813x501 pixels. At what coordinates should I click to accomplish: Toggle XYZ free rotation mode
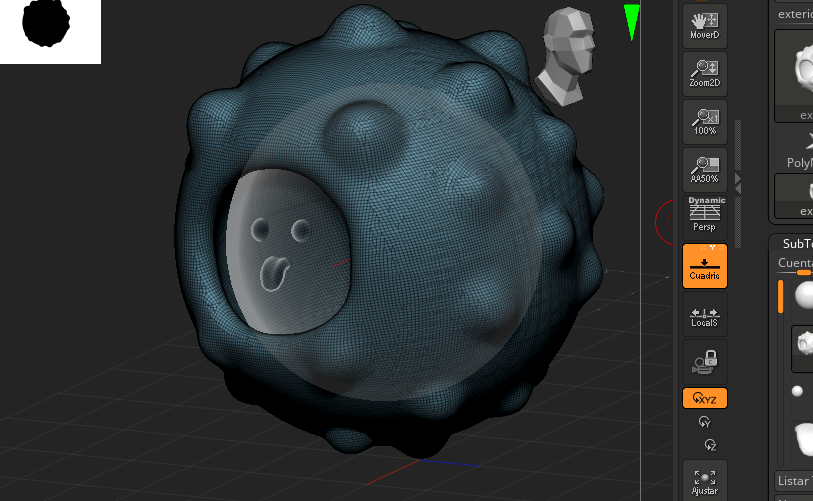705,398
